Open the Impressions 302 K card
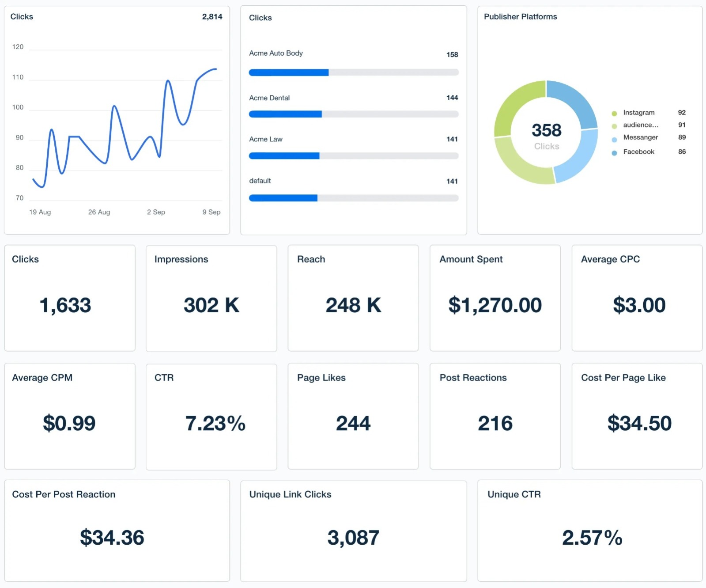This screenshot has height=588, width=706. pos(211,298)
